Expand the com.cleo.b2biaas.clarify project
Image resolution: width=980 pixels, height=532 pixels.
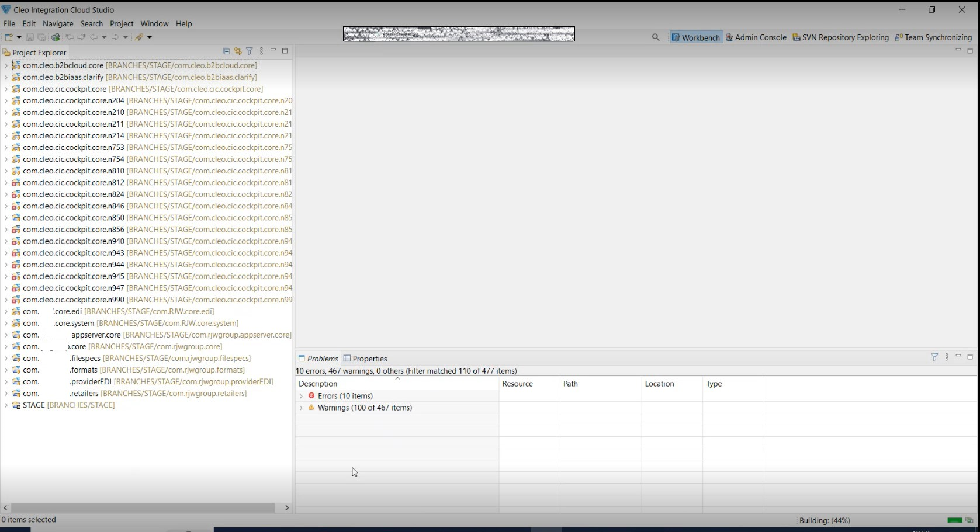pos(6,77)
